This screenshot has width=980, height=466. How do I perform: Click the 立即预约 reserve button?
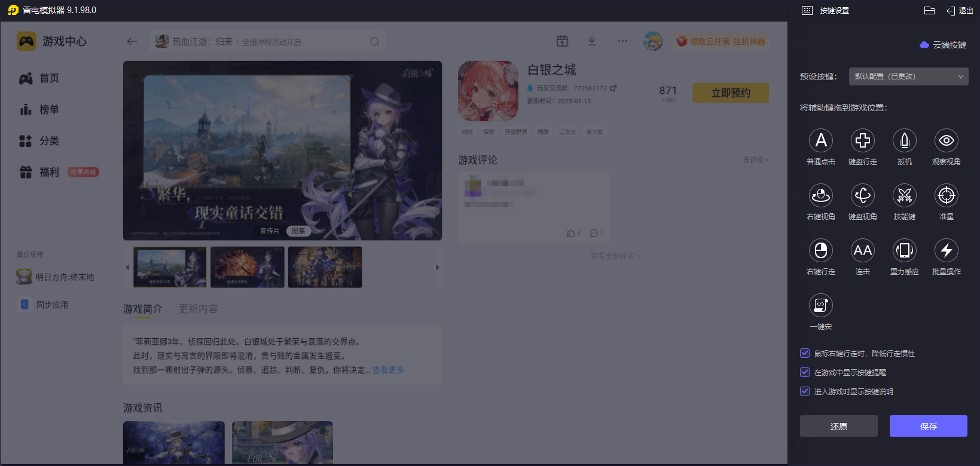tap(731, 93)
